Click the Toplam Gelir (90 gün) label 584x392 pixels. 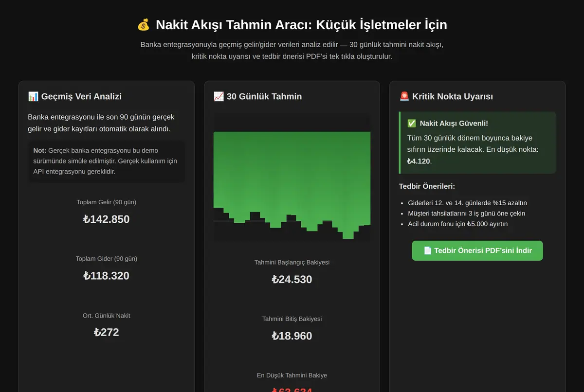[107, 202]
